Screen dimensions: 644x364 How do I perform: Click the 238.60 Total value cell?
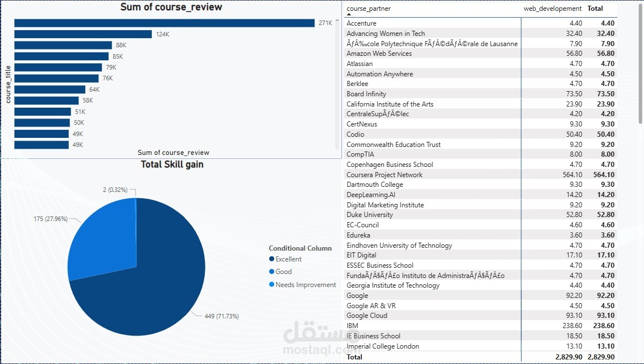604,326
